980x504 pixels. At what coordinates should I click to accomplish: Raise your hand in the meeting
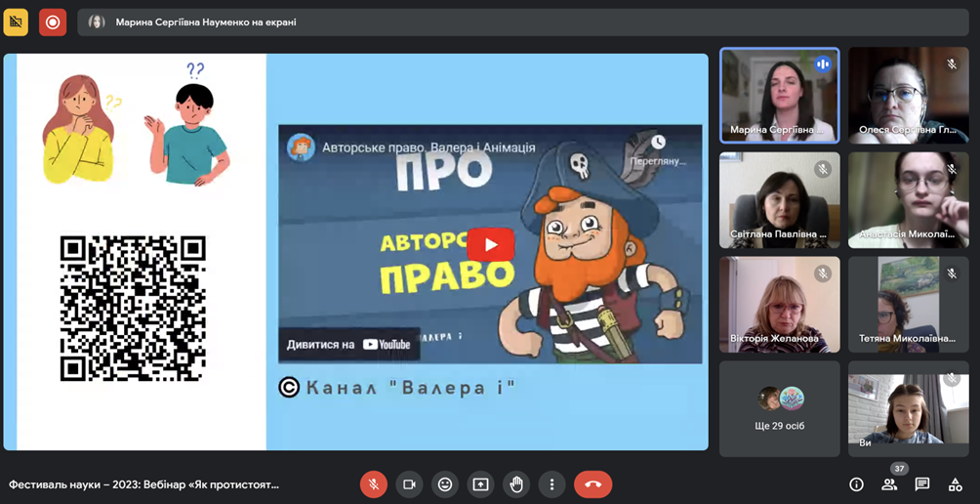click(516, 483)
